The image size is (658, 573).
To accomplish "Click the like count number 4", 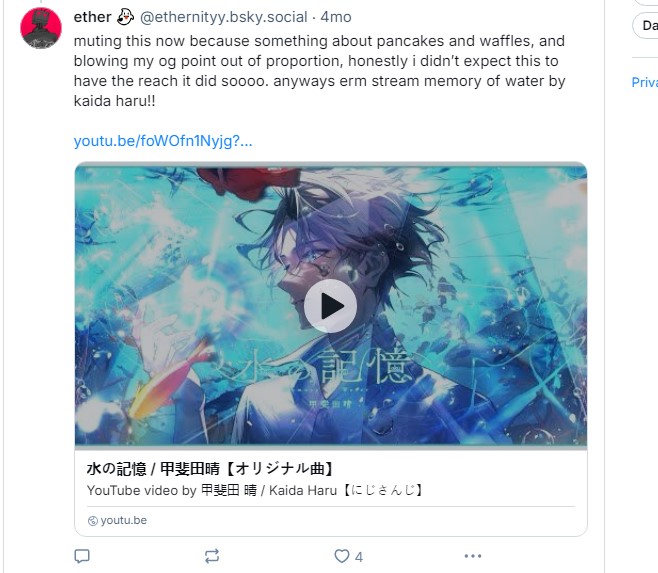I will pos(359,557).
